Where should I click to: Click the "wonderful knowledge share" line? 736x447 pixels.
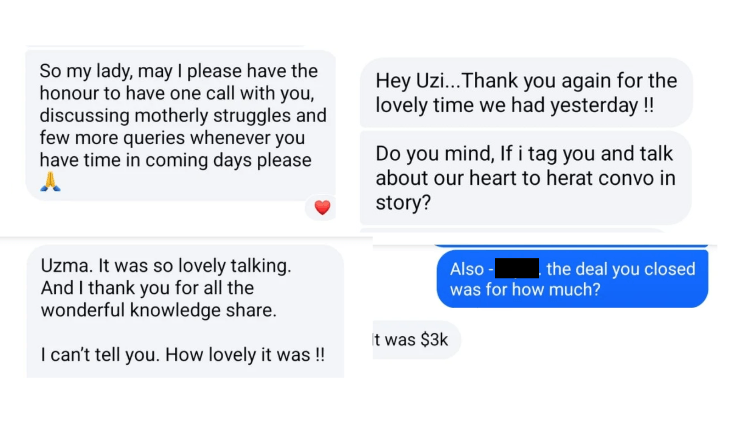158,311
